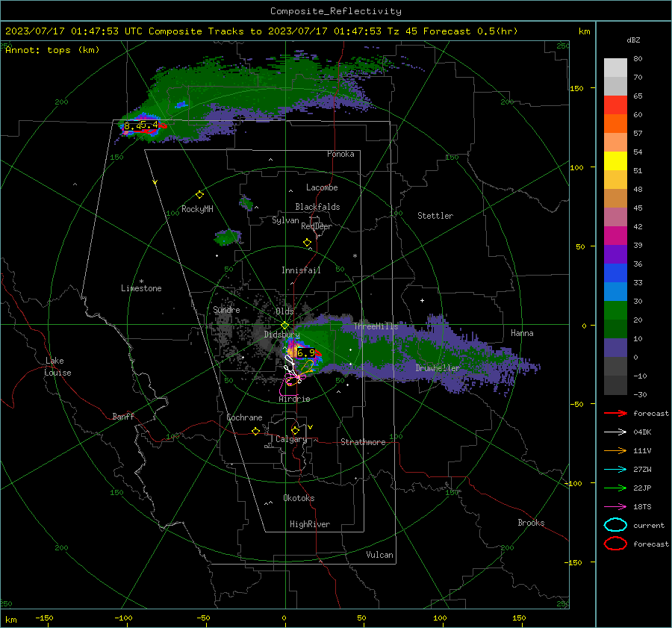Viewport: 672px width, 628px height.
Task: Click the orange 111V arrow icon
Action: [x=615, y=450]
